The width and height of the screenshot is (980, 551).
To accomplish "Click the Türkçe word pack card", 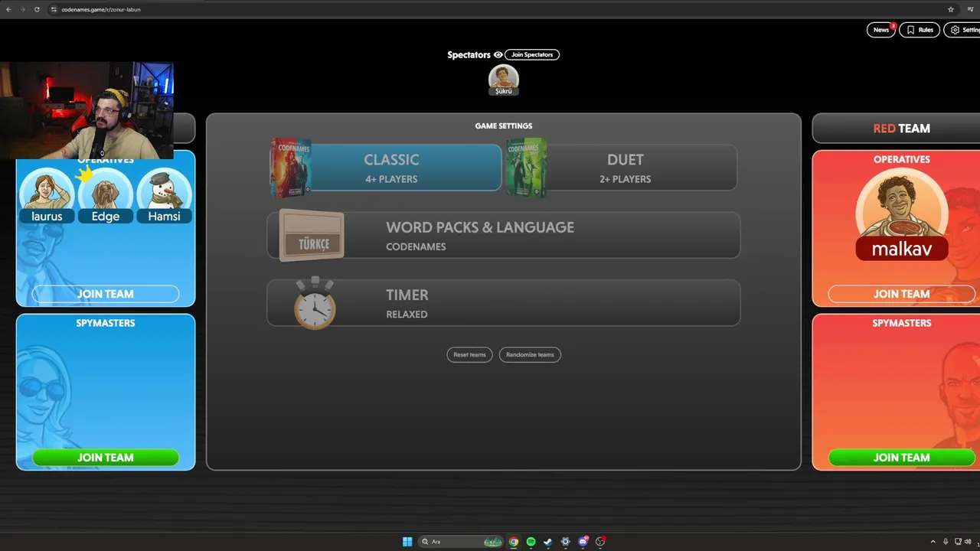I will [x=312, y=236].
